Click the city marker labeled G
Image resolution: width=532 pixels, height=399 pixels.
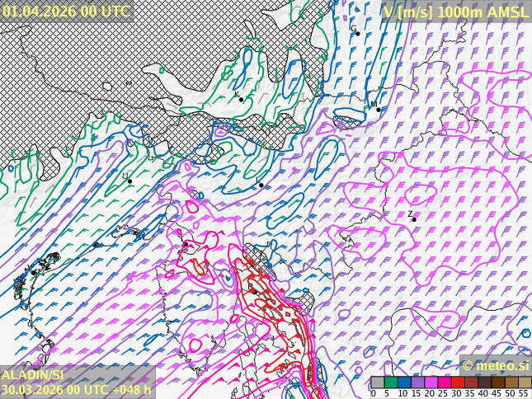(357, 33)
